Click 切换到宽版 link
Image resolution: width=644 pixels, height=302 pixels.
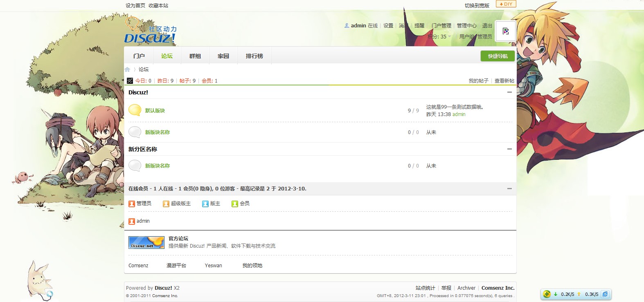477,6
